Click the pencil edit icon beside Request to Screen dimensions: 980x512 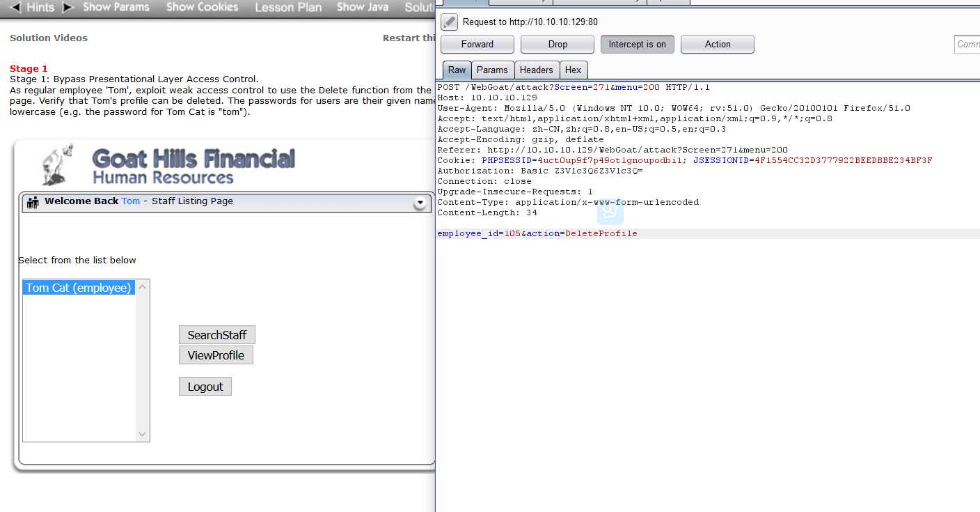pyautogui.click(x=450, y=22)
